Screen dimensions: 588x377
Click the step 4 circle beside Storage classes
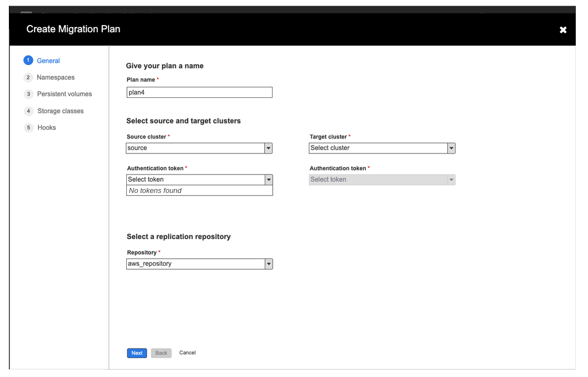pos(28,111)
